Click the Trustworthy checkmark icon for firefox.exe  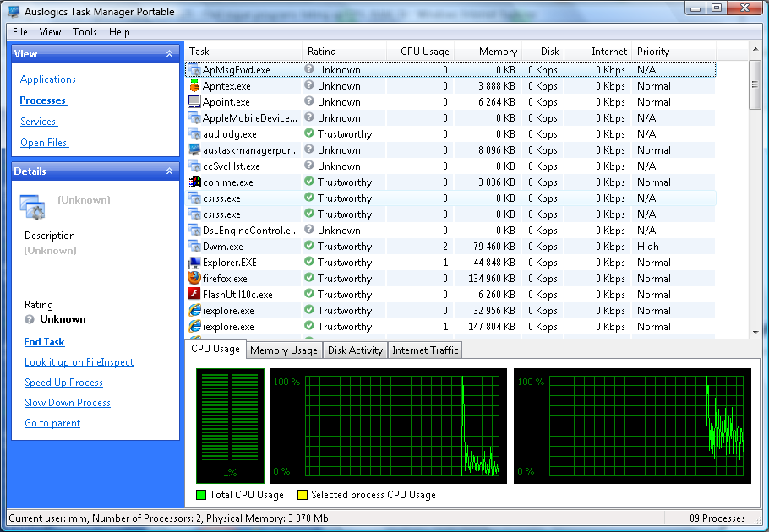pyautogui.click(x=309, y=278)
